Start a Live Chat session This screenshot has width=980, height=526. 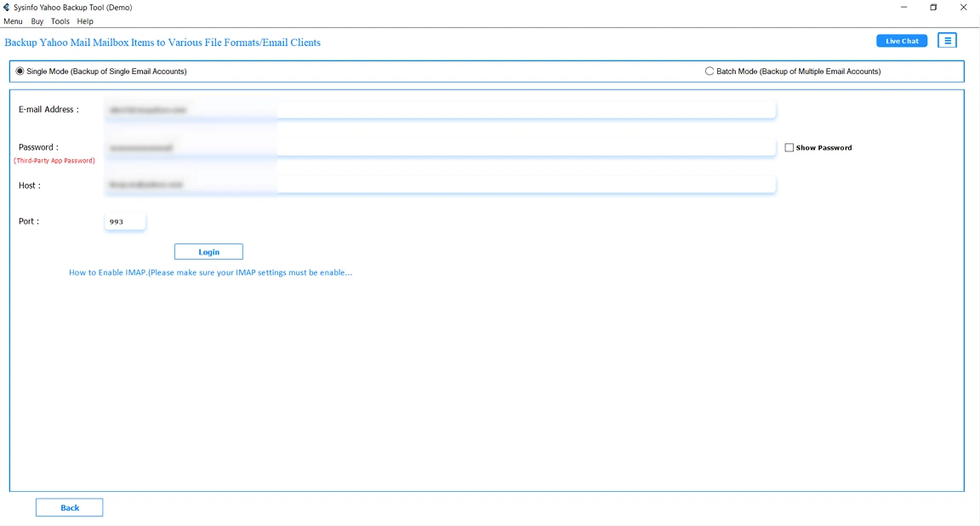tap(902, 41)
